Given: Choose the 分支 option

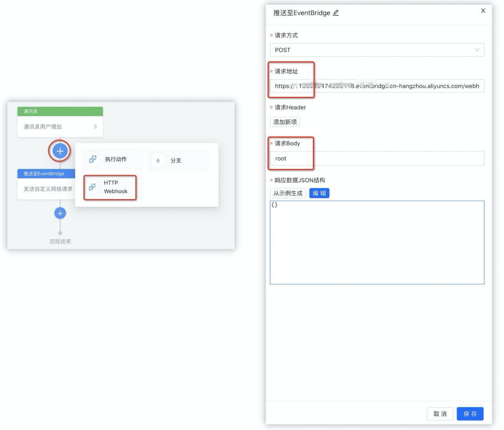Looking at the screenshot, I should (177, 160).
